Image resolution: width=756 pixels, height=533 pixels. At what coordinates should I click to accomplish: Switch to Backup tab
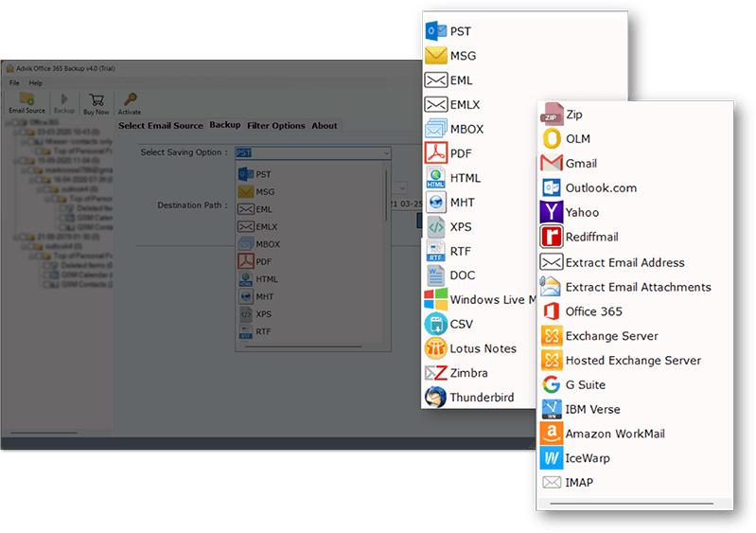click(x=225, y=125)
